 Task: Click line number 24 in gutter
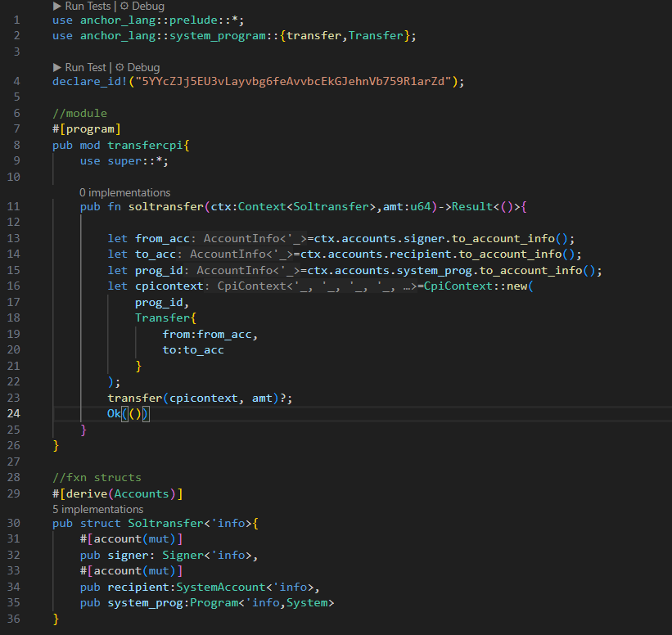(13, 413)
